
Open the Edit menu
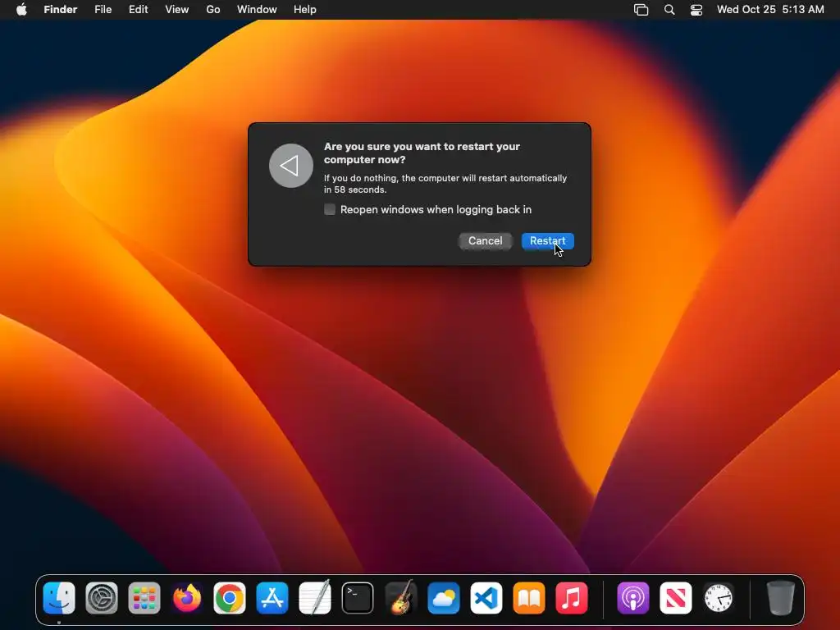click(x=138, y=10)
